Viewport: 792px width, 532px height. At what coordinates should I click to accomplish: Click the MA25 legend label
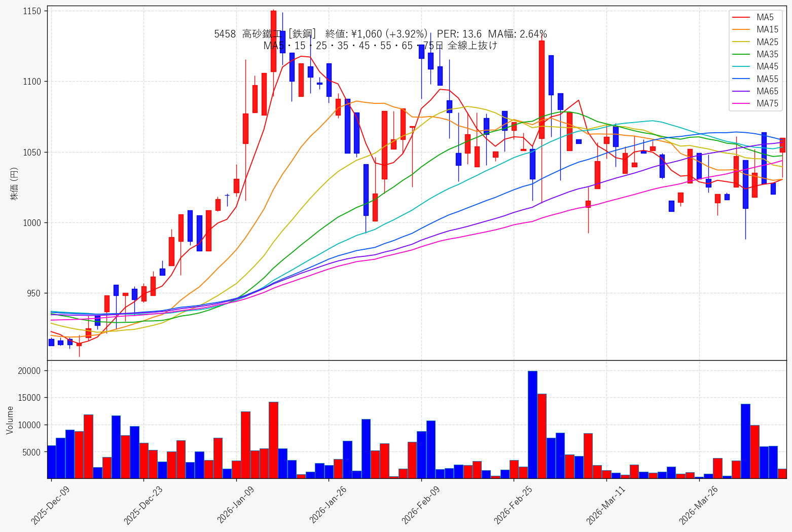tap(767, 42)
